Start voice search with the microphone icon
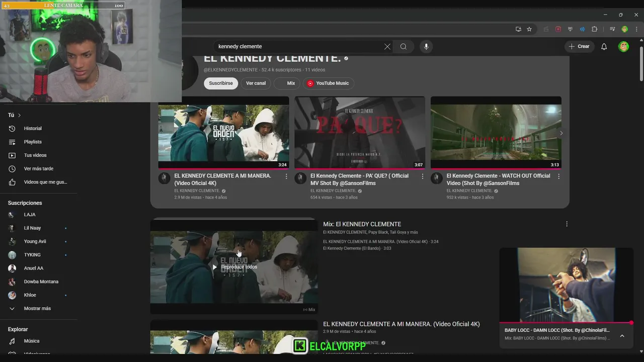The width and height of the screenshot is (644, 362). click(x=426, y=46)
